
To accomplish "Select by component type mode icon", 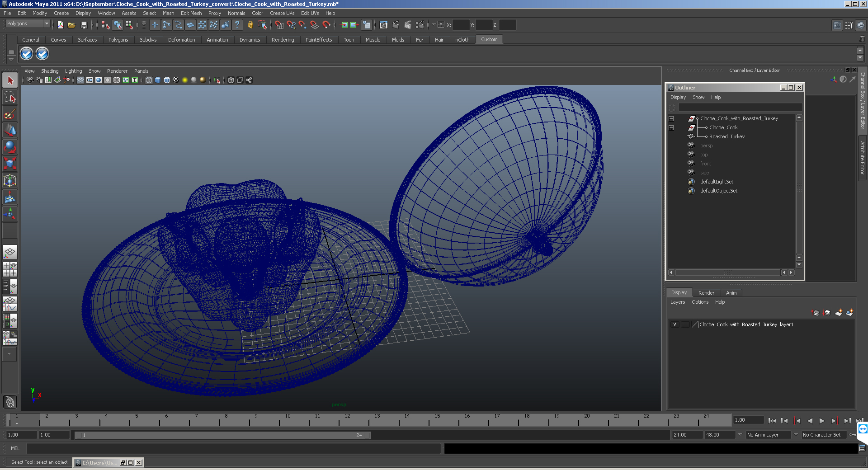I will point(130,25).
